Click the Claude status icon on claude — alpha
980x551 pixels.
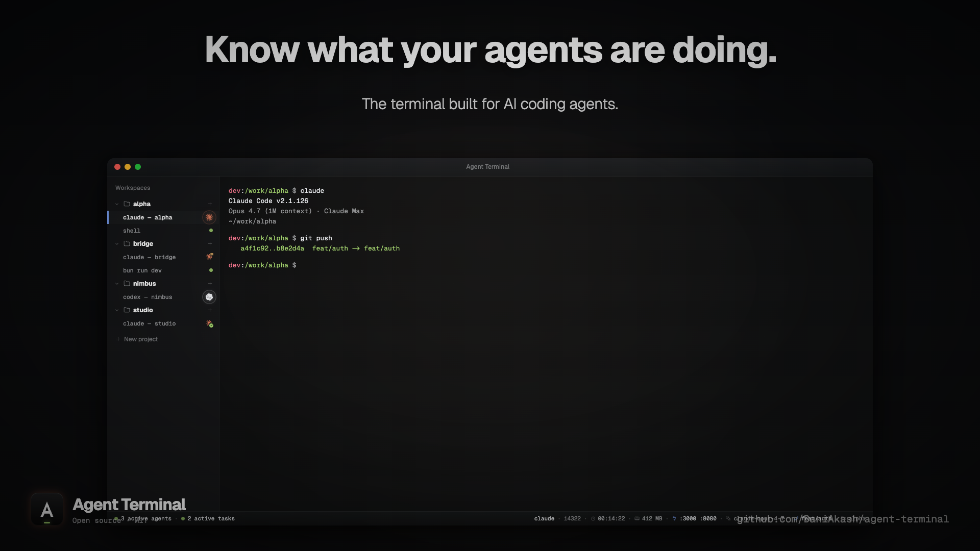(209, 217)
